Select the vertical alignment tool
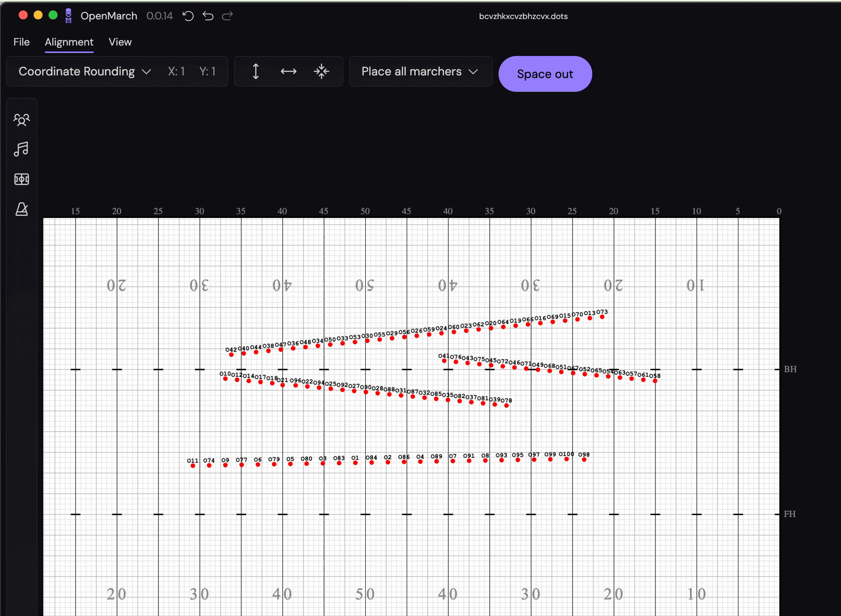The height and width of the screenshot is (616, 841). (x=256, y=71)
